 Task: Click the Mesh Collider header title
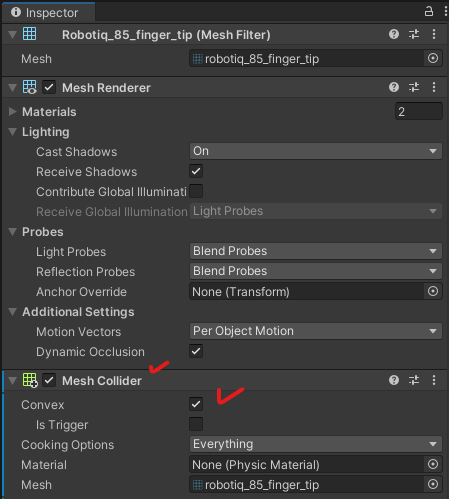pos(102,381)
